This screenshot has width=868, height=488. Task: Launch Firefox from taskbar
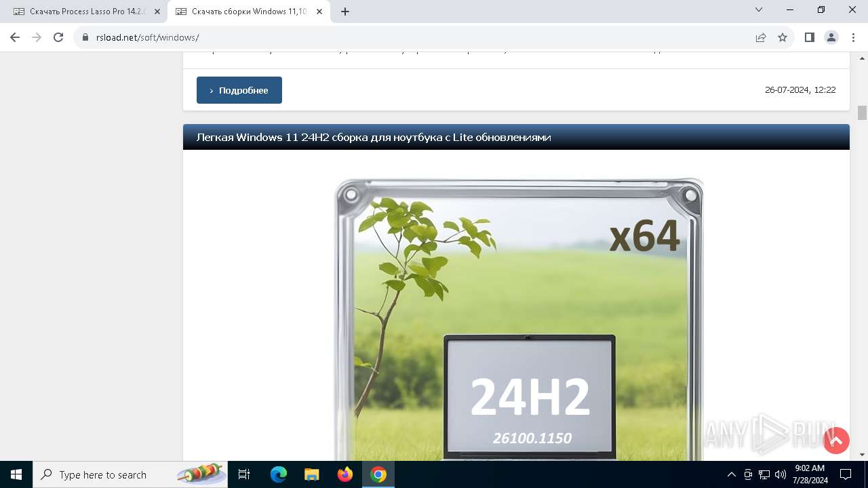click(x=345, y=474)
